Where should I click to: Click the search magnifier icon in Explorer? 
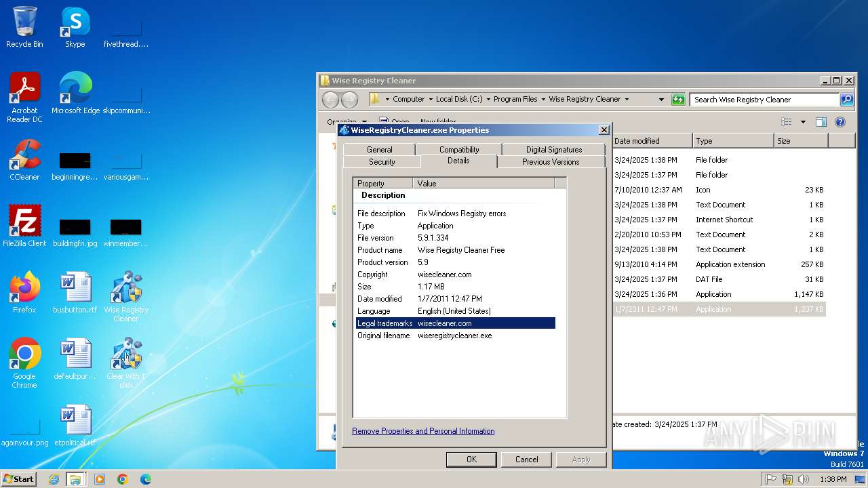point(847,100)
